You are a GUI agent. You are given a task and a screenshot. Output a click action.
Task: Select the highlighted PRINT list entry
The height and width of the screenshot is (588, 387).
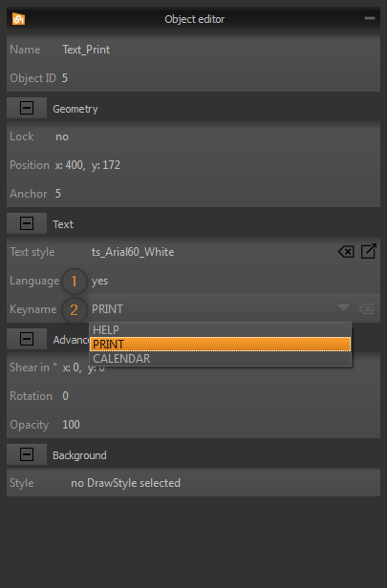[x=221, y=345]
